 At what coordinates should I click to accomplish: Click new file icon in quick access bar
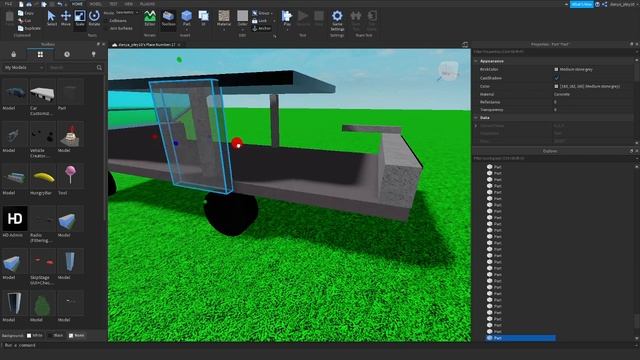(21, 4)
